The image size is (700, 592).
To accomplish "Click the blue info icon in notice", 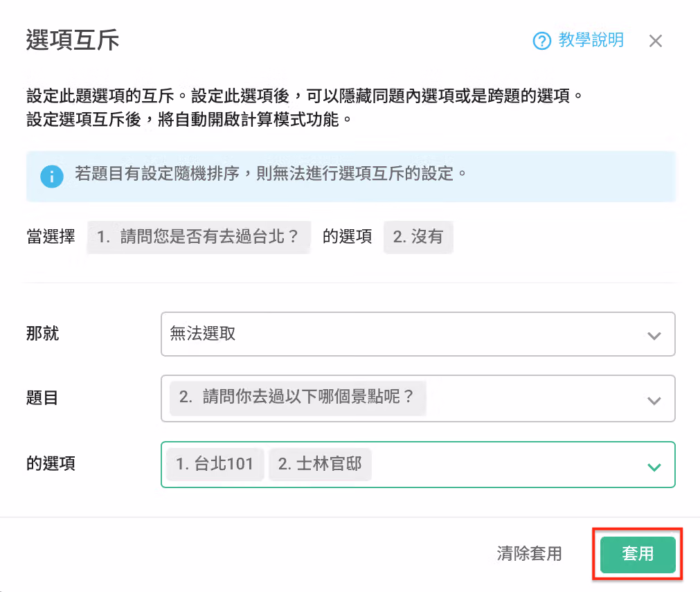I will 52,177.
